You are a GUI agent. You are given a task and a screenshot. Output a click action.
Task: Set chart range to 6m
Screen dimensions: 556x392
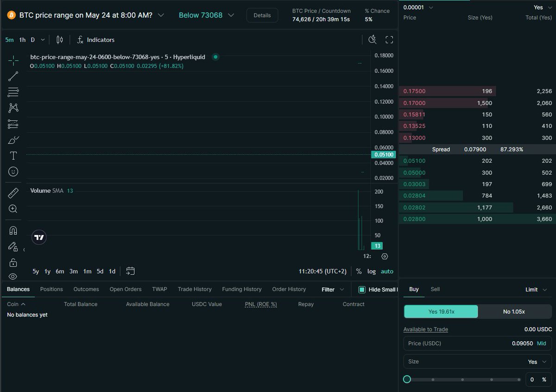(x=60, y=272)
